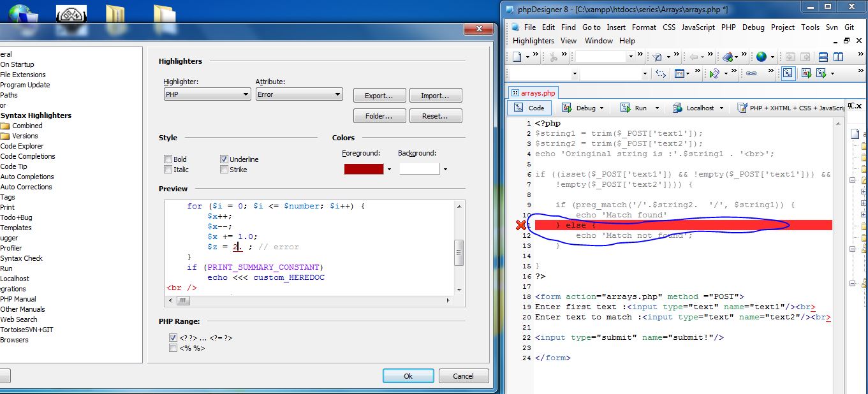Click the Import... button
Image resolution: width=868 pixels, height=394 pixels.
click(436, 96)
